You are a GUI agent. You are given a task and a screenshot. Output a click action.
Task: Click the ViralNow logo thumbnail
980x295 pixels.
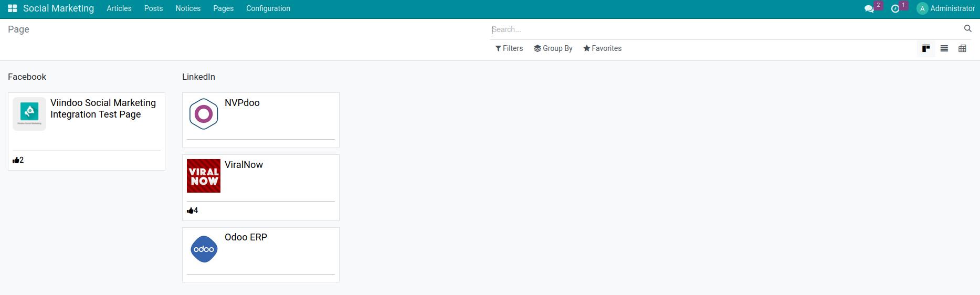click(204, 176)
